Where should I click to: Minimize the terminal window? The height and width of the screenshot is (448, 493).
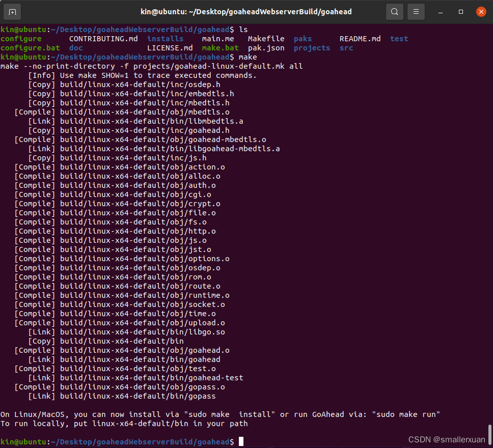[x=441, y=12]
